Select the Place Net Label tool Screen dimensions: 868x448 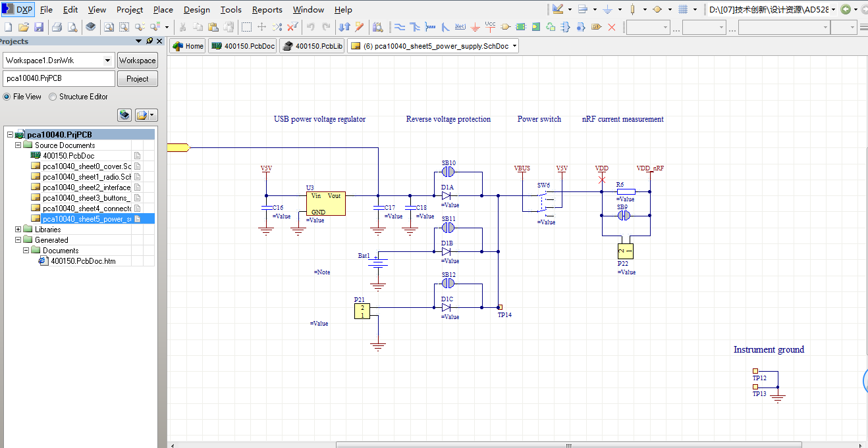pyautogui.click(x=460, y=27)
